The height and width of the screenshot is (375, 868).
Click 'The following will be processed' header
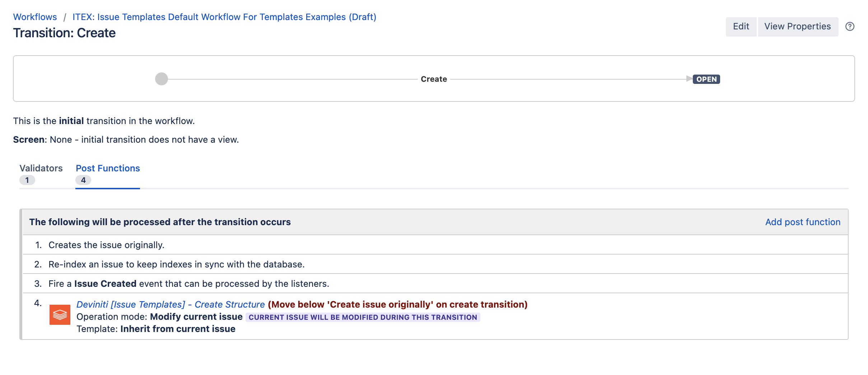(x=160, y=222)
